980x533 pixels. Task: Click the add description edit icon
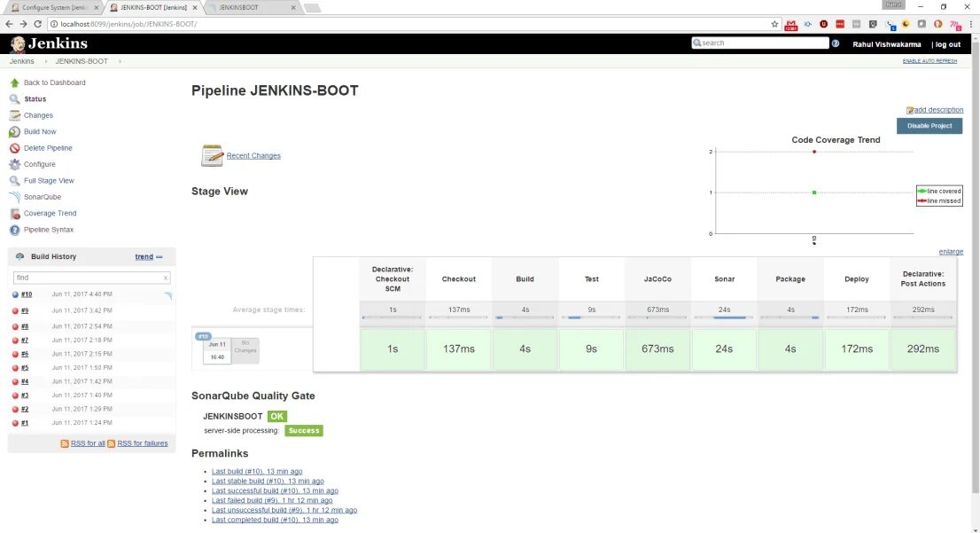coord(910,110)
